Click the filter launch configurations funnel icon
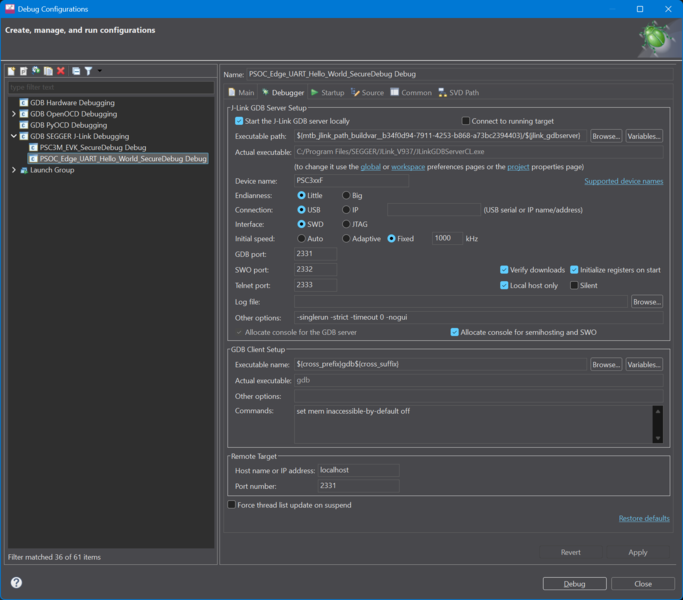The image size is (683, 600). (x=88, y=71)
